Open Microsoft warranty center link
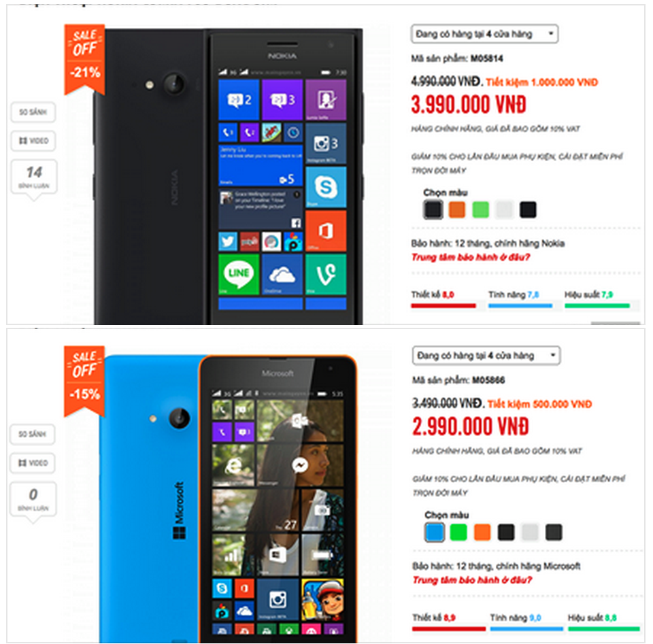 (472, 580)
